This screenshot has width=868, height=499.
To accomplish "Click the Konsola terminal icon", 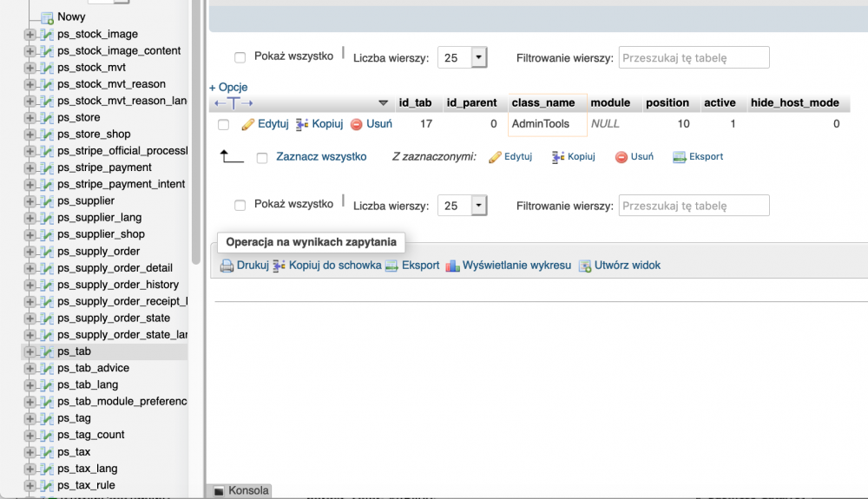I will pyautogui.click(x=220, y=490).
